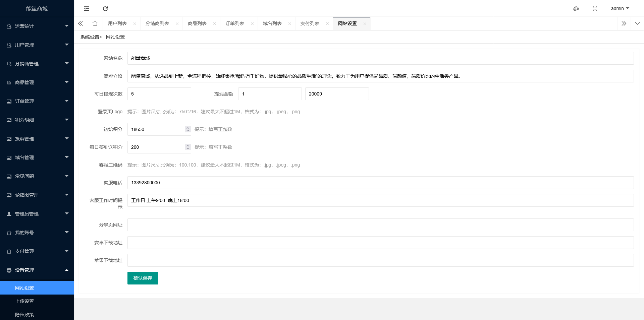
Task: Click the 每日签到送积分 stepper arrows
Action: [x=188, y=147]
